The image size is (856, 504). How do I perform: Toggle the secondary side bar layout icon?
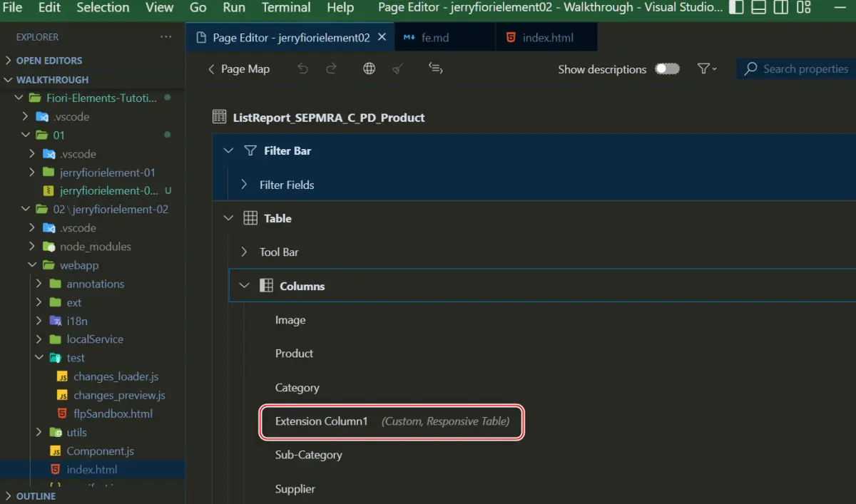(781, 8)
